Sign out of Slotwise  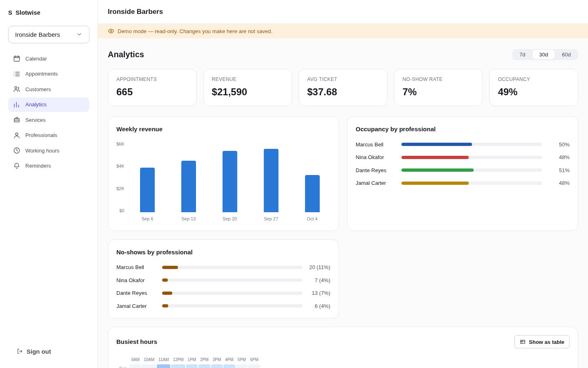(34, 351)
